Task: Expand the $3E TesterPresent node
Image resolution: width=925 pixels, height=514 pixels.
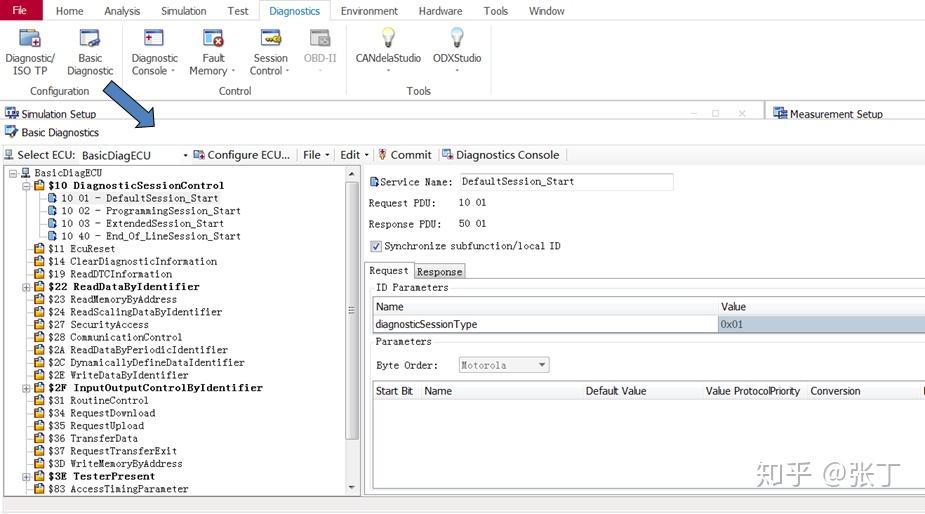Action: [x=26, y=477]
